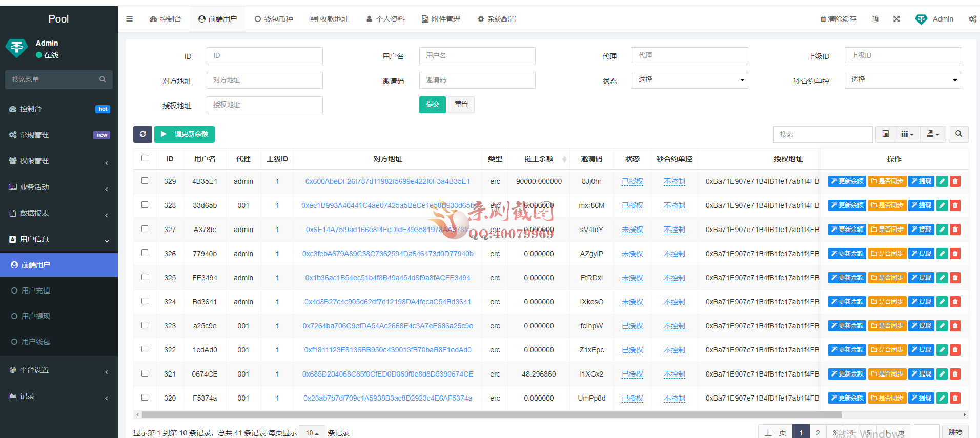Click 一键更新余额 button
This screenshot has height=438, width=980.
click(185, 134)
